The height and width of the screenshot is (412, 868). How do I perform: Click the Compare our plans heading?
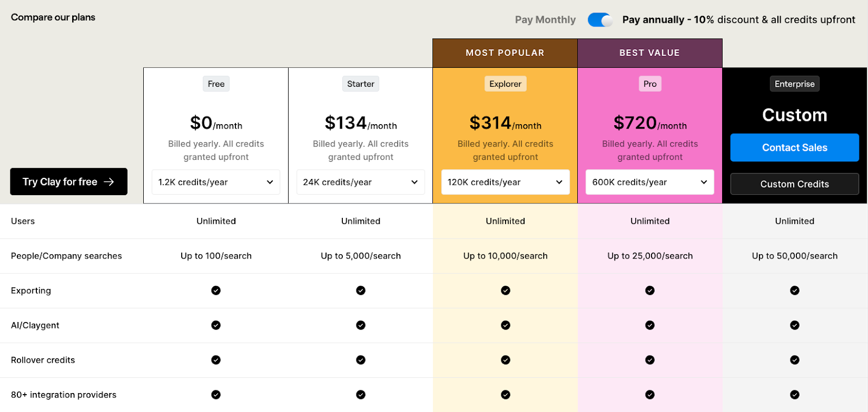pos(53,17)
